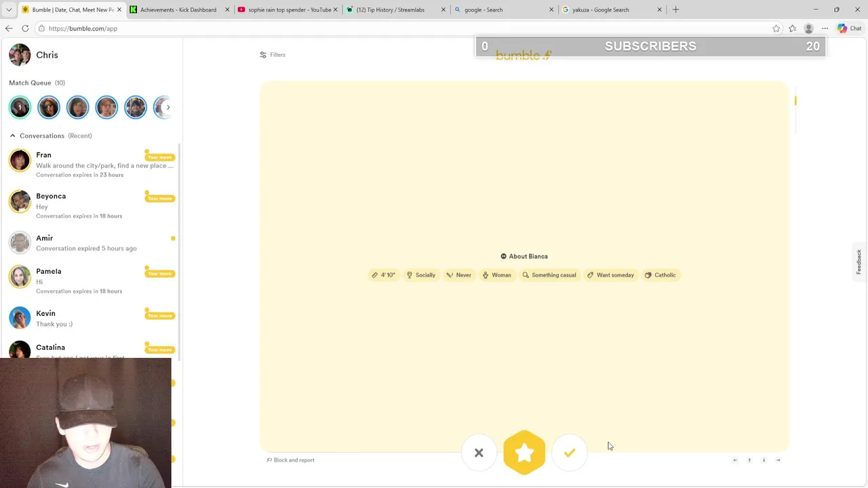Viewport: 868px width, 488px height.
Task: Click the profile card scroll indicator
Action: click(x=795, y=101)
